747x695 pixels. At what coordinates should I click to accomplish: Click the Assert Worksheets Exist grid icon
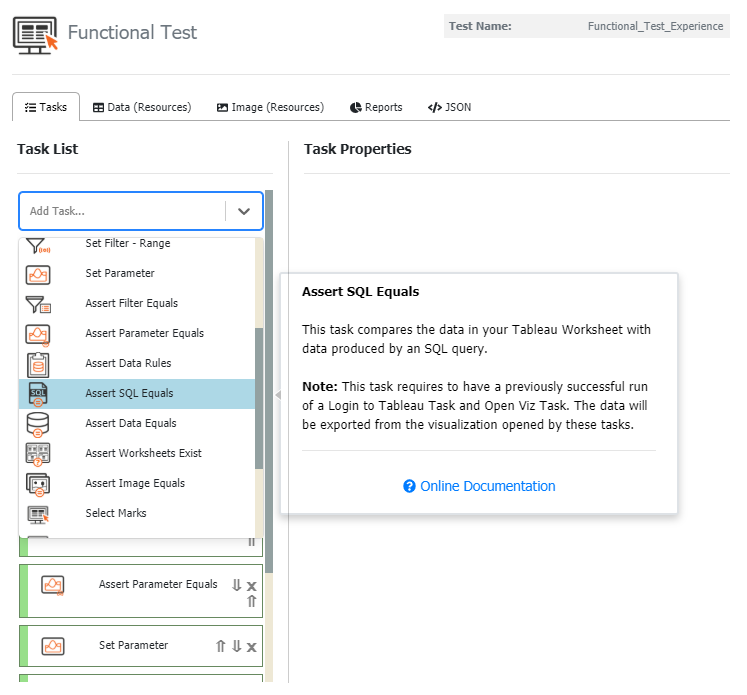(38, 454)
